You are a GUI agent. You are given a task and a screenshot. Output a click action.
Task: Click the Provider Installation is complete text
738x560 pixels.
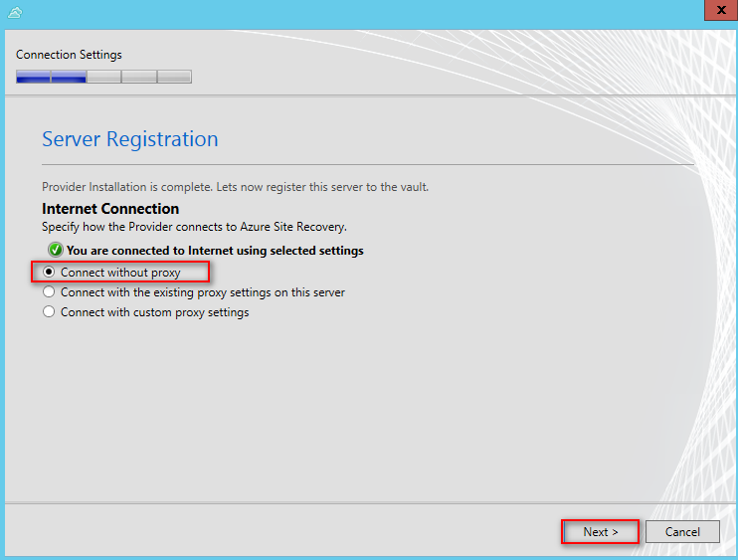236,187
